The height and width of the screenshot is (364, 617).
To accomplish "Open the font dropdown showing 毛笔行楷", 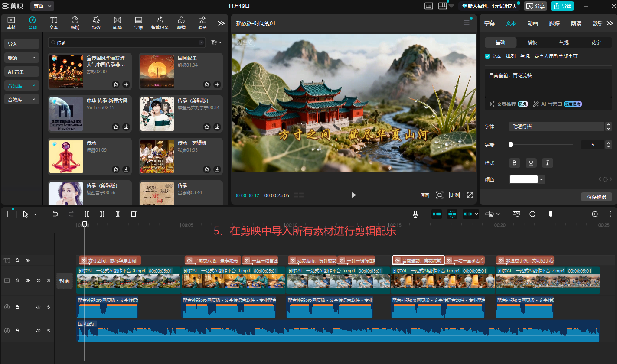I will (557, 127).
